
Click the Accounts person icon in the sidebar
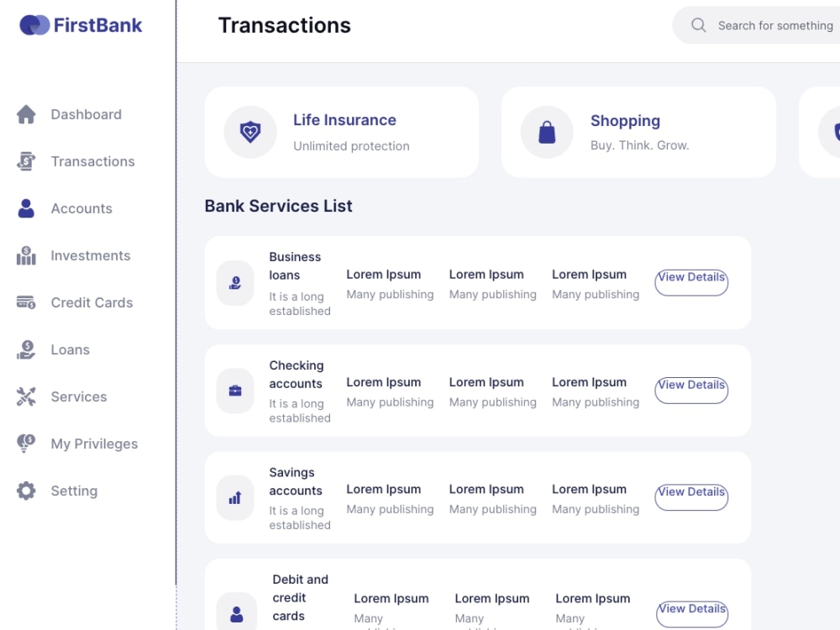click(x=26, y=208)
